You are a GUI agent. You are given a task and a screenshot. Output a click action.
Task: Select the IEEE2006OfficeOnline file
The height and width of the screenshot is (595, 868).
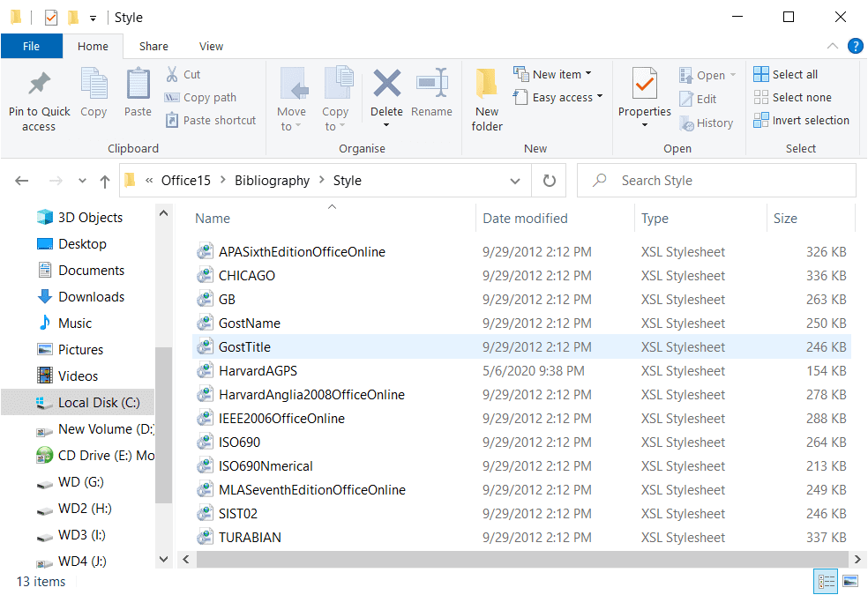(521, 419)
